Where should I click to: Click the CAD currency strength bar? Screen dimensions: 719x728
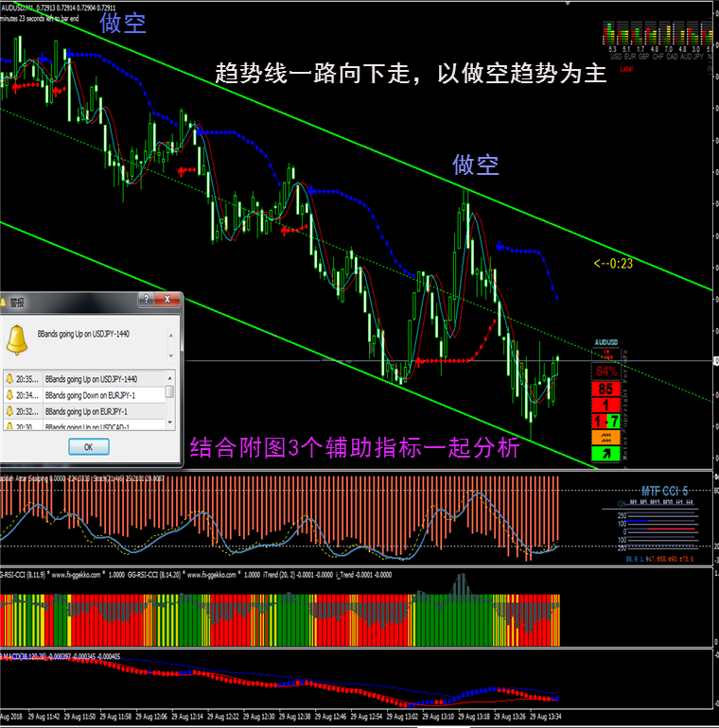pos(665,33)
